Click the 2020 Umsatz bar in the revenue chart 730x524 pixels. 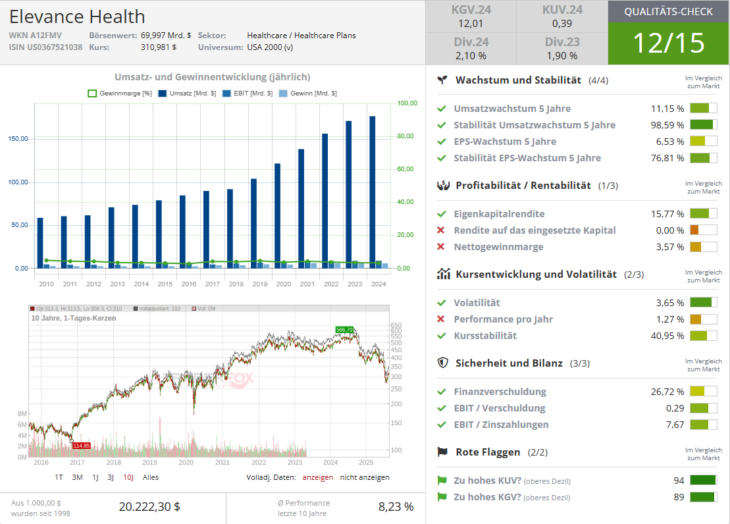pyautogui.click(x=277, y=216)
